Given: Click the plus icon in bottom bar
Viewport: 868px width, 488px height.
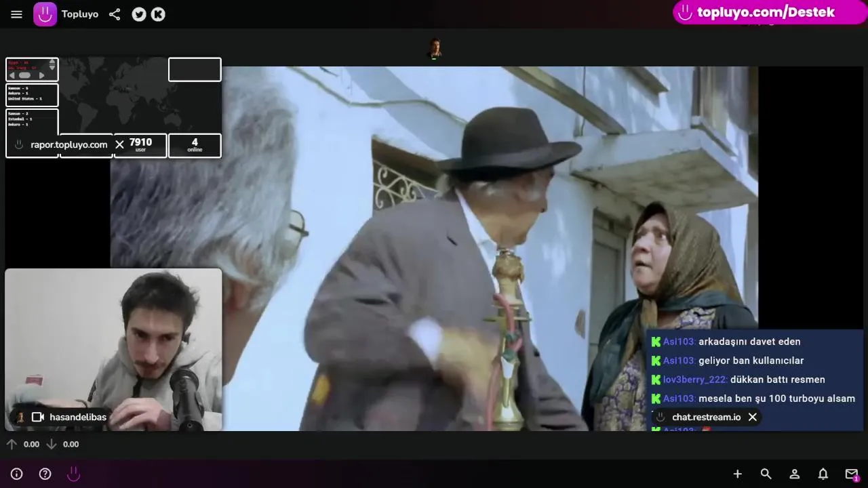Looking at the screenshot, I should tap(738, 474).
